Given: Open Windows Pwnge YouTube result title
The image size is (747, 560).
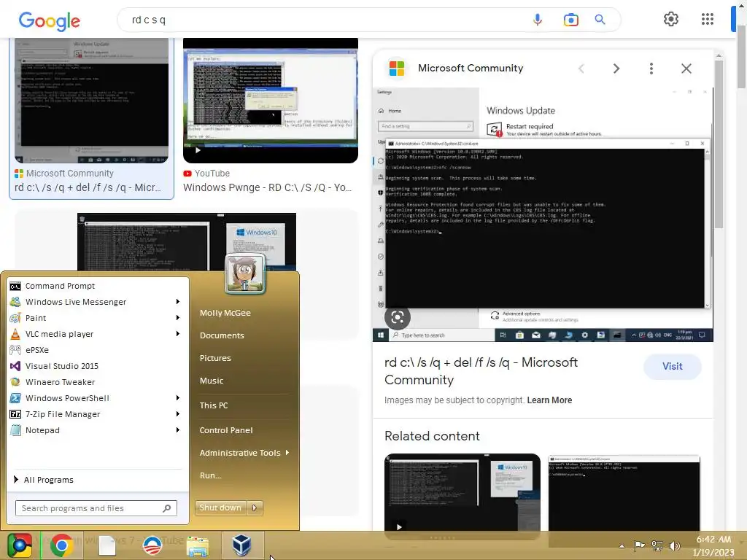Looking at the screenshot, I should [267, 187].
